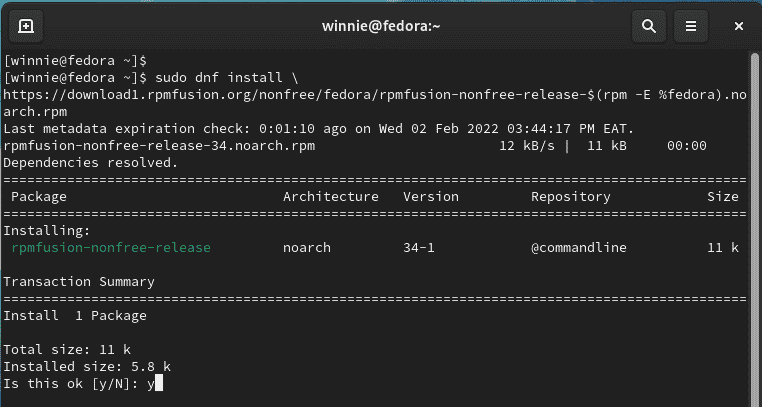Image resolution: width=762 pixels, height=407 pixels.
Task: Click the Package column header
Action: [x=39, y=197]
